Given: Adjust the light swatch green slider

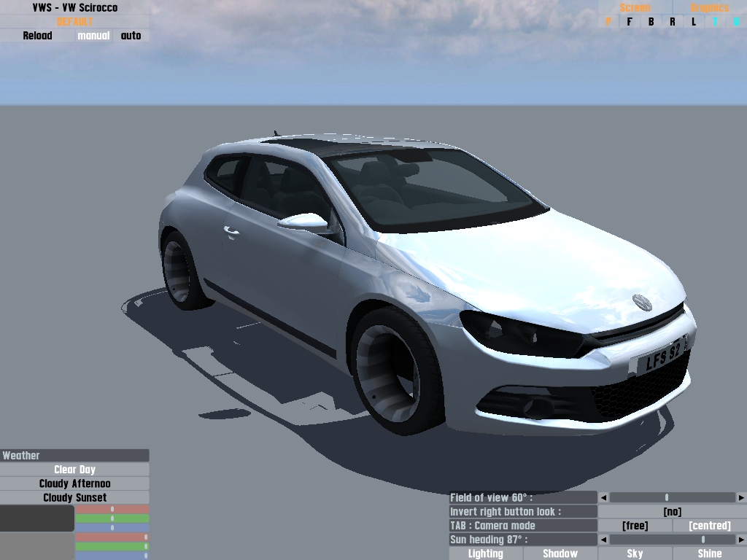Looking at the screenshot, I should [x=112, y=546].
